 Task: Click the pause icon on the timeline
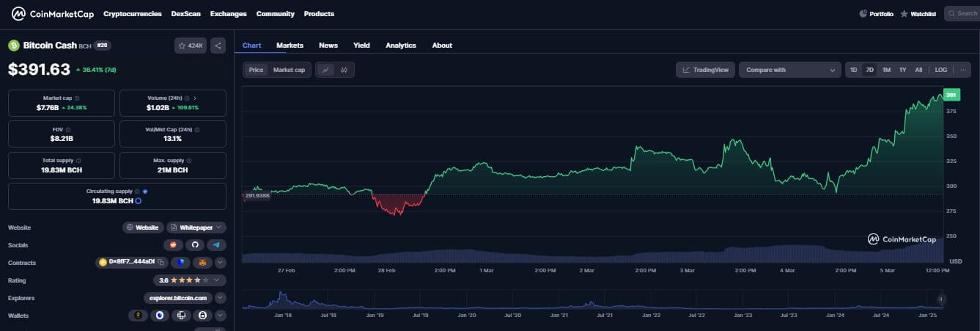click(940, 299)
